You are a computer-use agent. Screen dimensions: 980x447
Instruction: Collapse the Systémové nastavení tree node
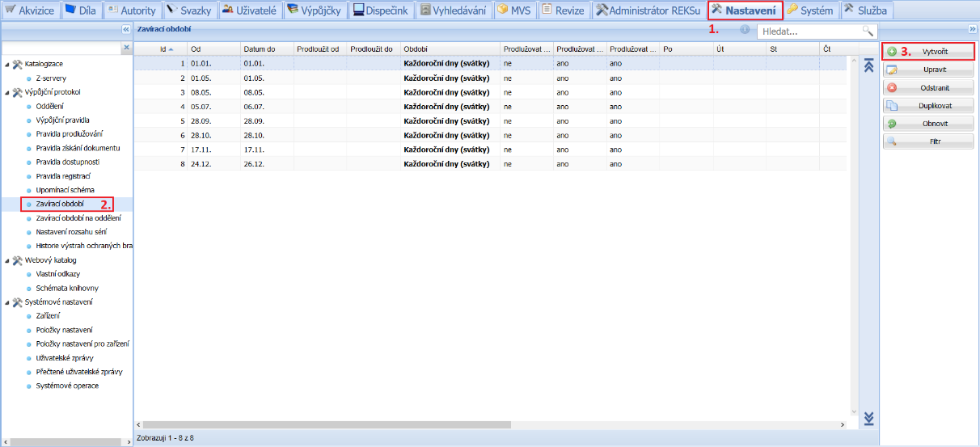pyautogui.click(x=7, y=302)
